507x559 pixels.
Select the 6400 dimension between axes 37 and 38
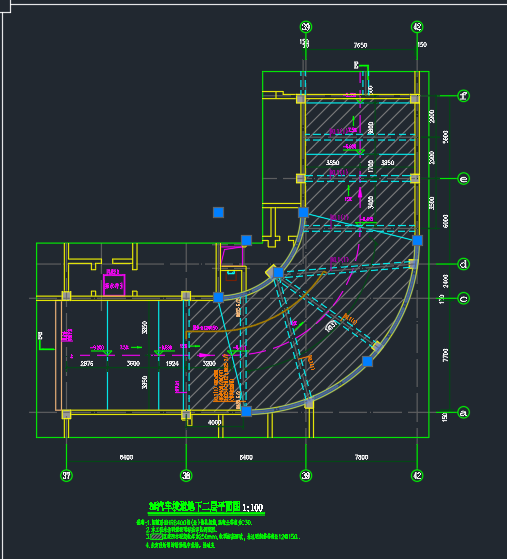[x=126, y=457]
